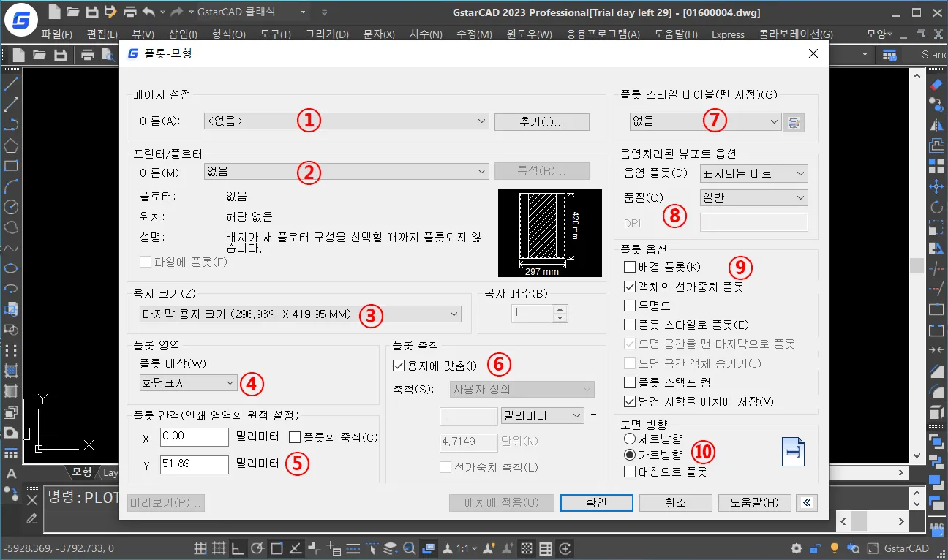948x560 pixels.
Task: Enable the 투명도 checkbox
Action: (629, 306)
